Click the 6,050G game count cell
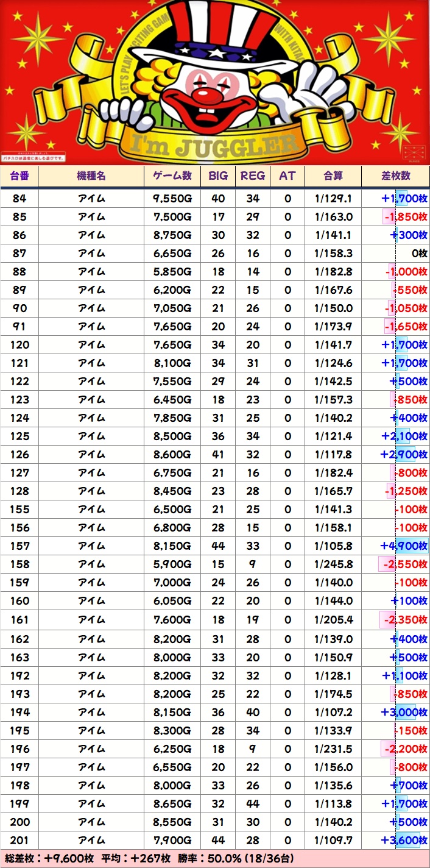 point(172,601)
